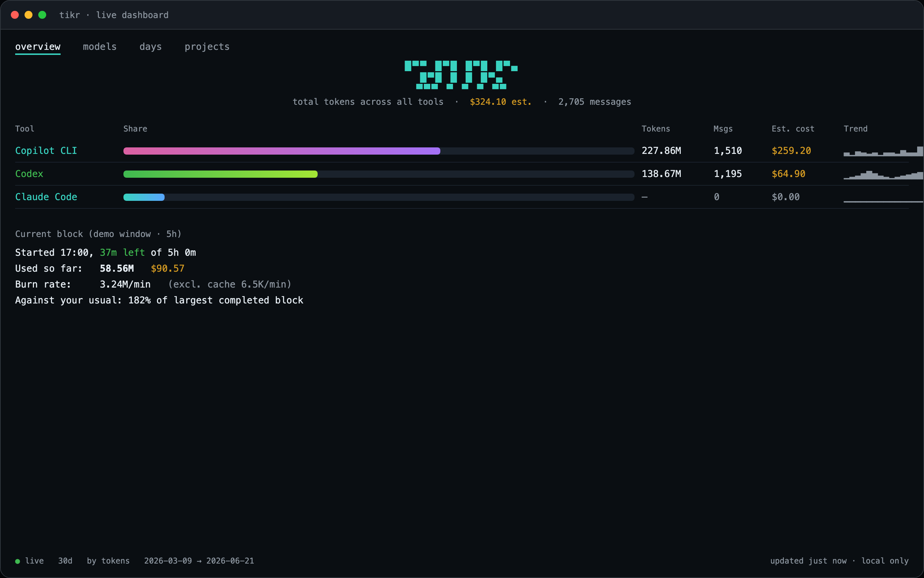Maximize with the green window button

tap(42, 15)
